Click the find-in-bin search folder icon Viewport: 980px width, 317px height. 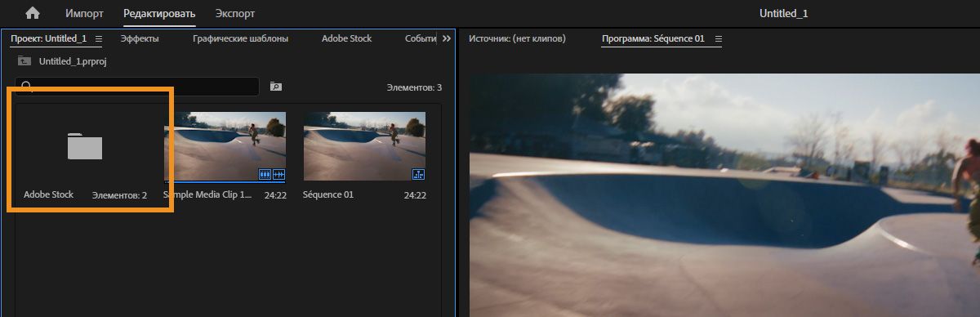click(x=276, y=87)
